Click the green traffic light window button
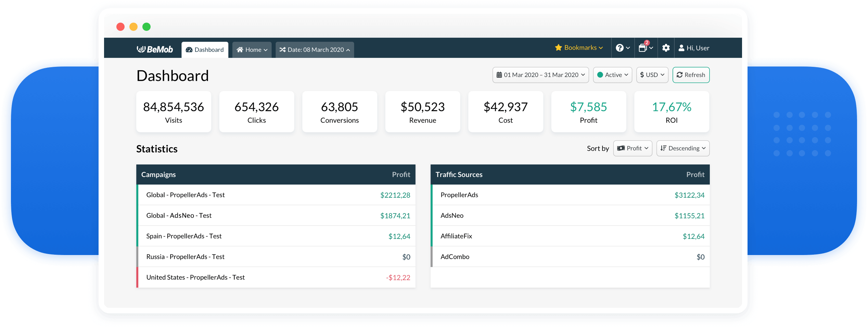The width and height of the screenshot is (868, 327). (x=146, y=27)
